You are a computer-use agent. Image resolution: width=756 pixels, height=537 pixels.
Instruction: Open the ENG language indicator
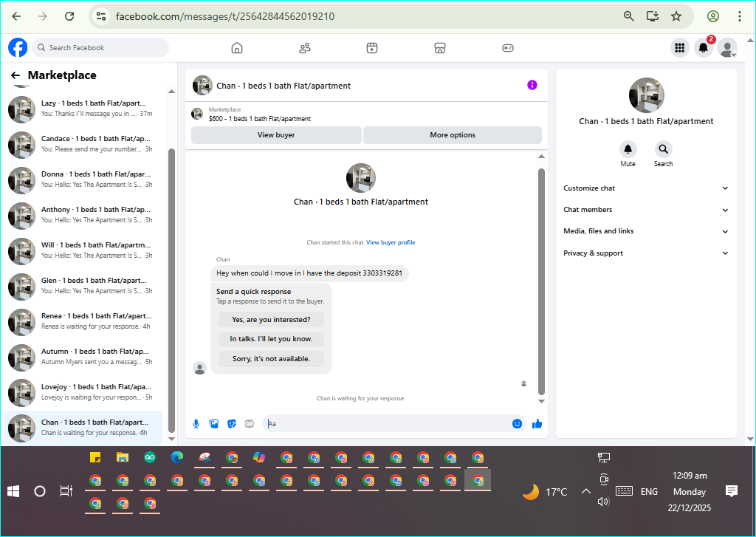649,492
